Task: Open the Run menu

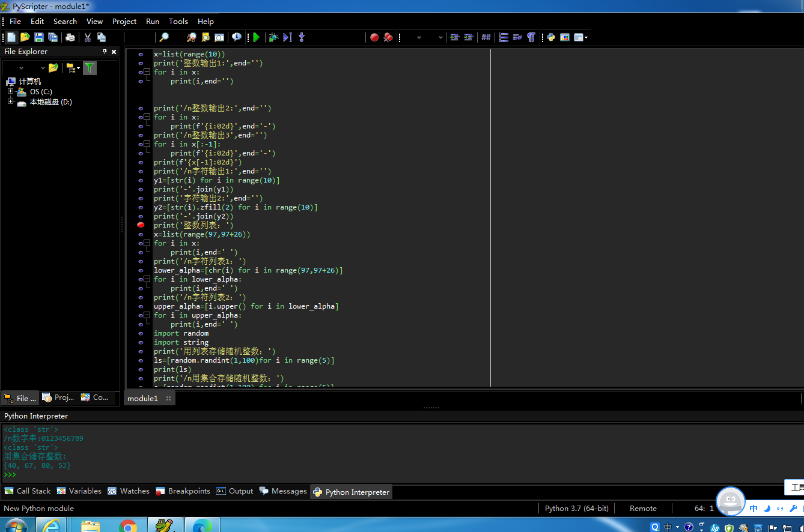Action: [153, 21]
